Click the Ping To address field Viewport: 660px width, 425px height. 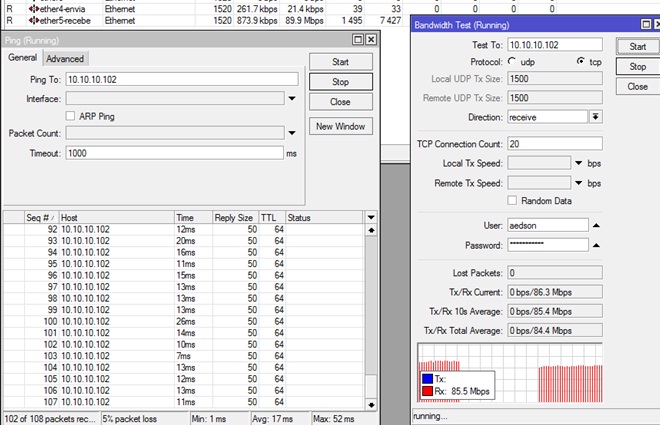pos(182,79)
